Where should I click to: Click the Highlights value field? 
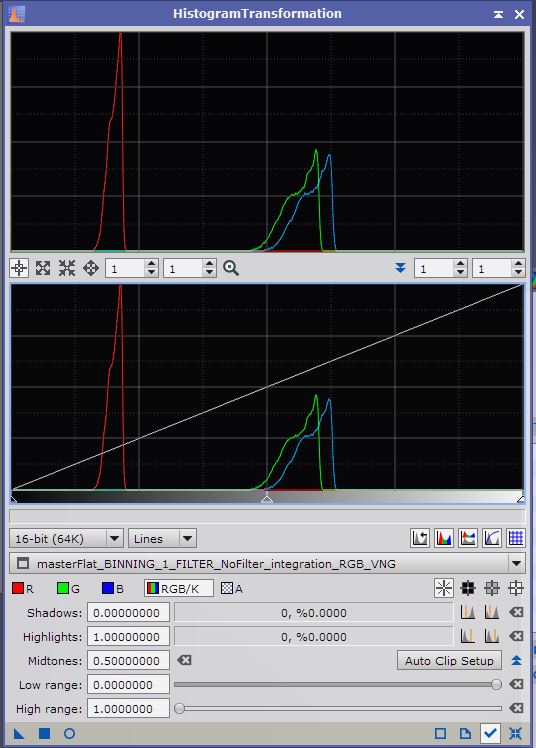(x=128, y=636)
